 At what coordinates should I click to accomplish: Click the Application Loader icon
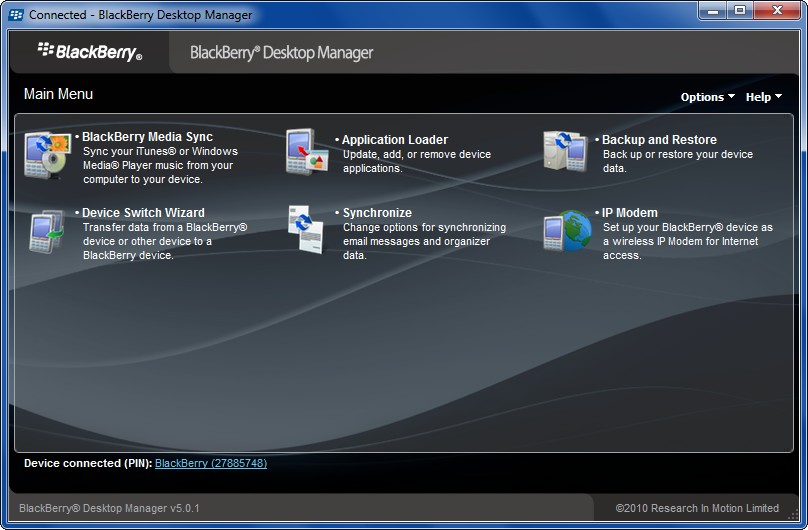tap(308, 151)
